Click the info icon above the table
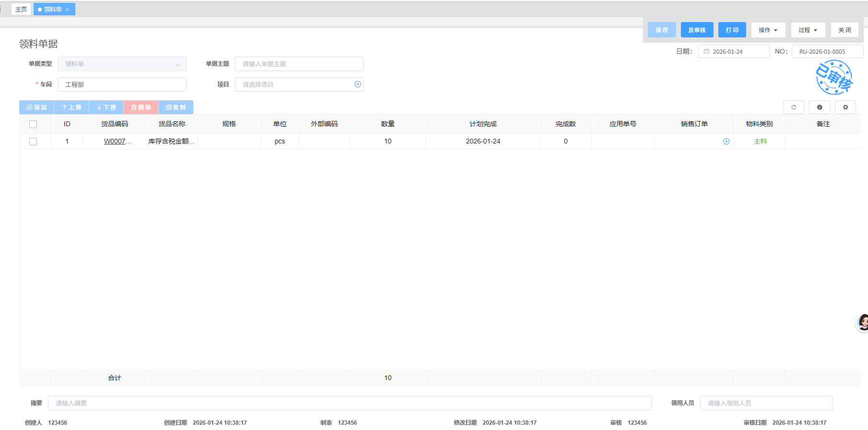This screenshot has width=868, height=430. (820, 107)
